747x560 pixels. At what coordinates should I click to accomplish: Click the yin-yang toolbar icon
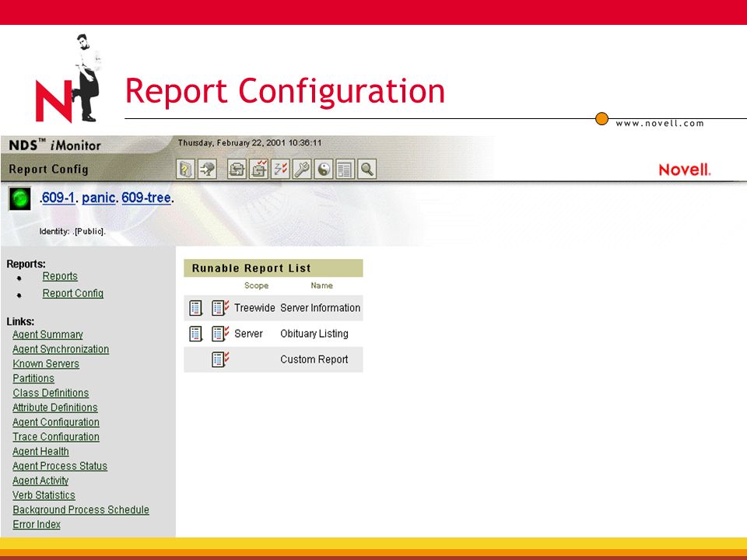324,169
